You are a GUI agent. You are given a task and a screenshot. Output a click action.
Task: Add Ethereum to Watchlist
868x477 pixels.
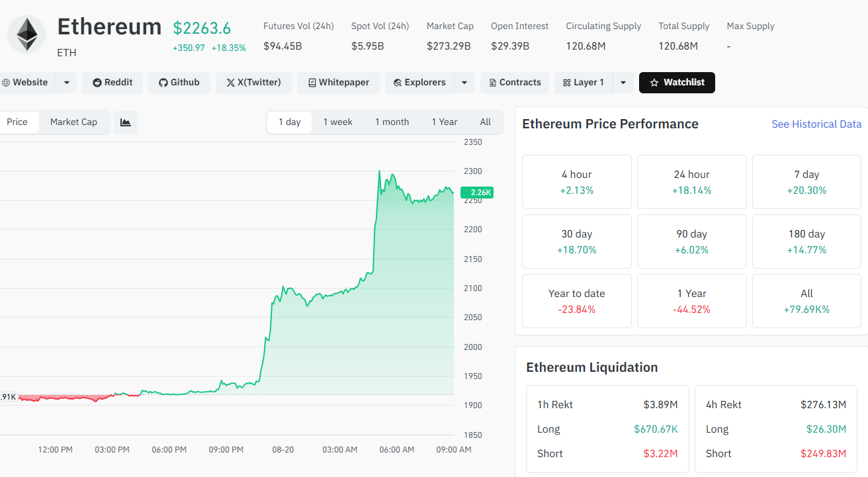click(677, 83)
